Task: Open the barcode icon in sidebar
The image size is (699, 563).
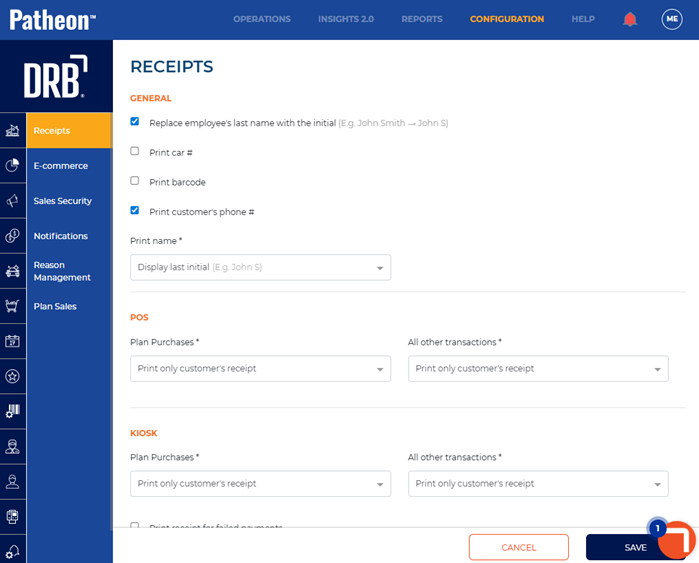Action: 13,411
